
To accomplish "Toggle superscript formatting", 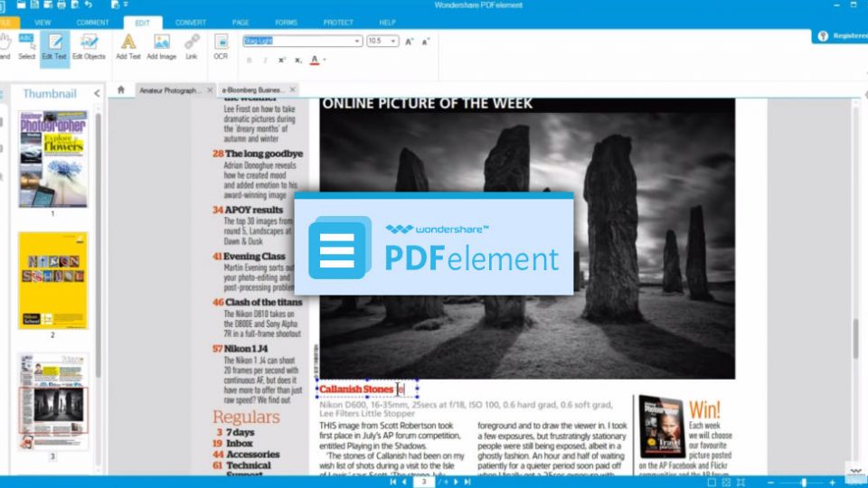I will [x=281, y=60].
